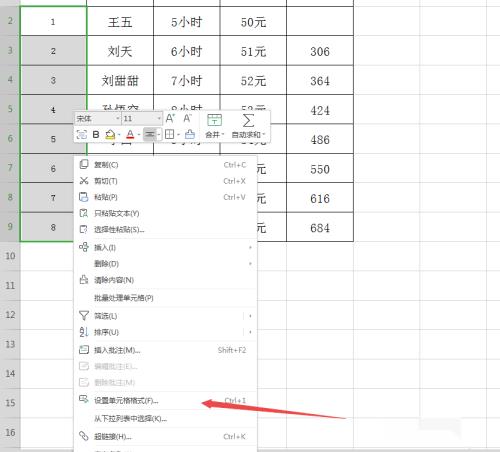Open the font color dropdown arrow
The width and height of the screenshot is (500, 452).
click(x=139, y=135)
